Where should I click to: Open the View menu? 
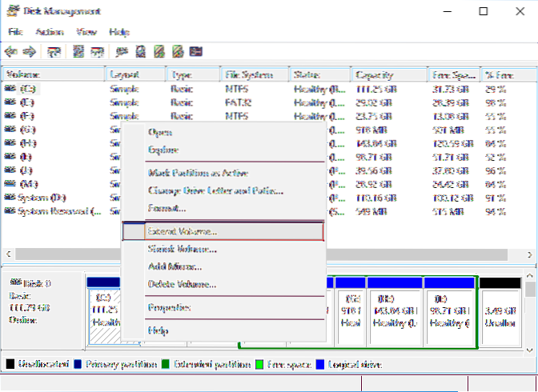coord(86,32)
